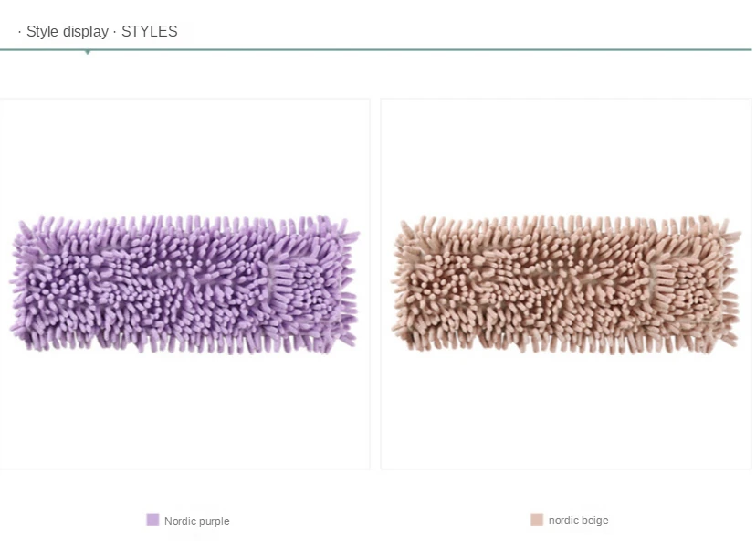The width and height of the screenshot is (756, 558).
Task: Click the gap between the two product cards
Action: point(375,284)
